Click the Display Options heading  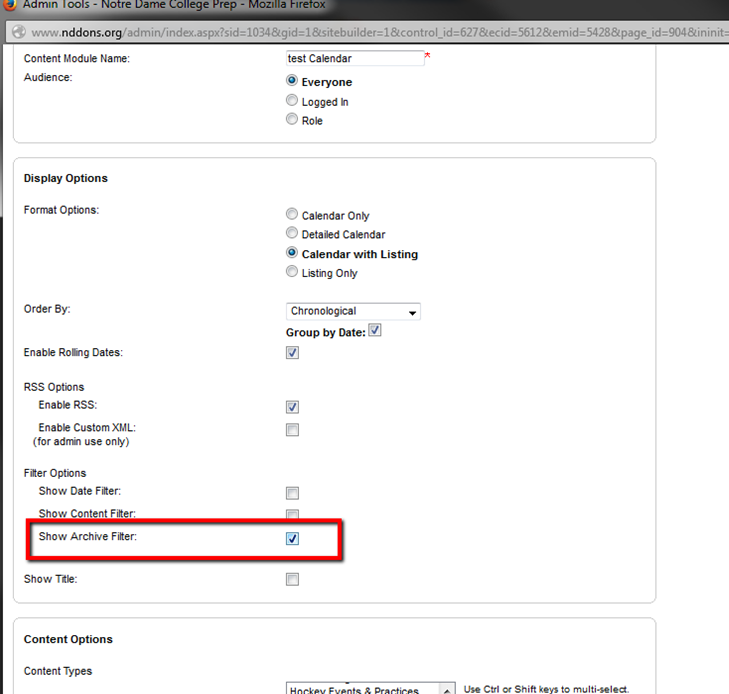tap(66, 178)
